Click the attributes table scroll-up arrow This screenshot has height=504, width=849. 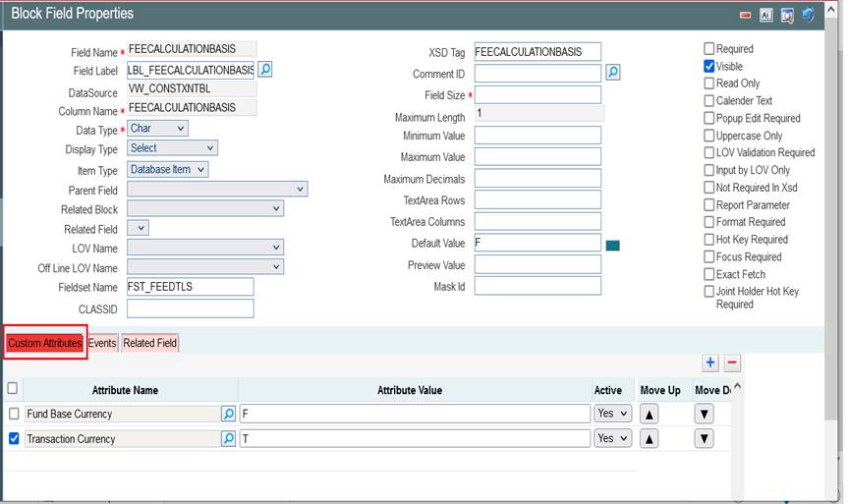click(x=737, y=386)
